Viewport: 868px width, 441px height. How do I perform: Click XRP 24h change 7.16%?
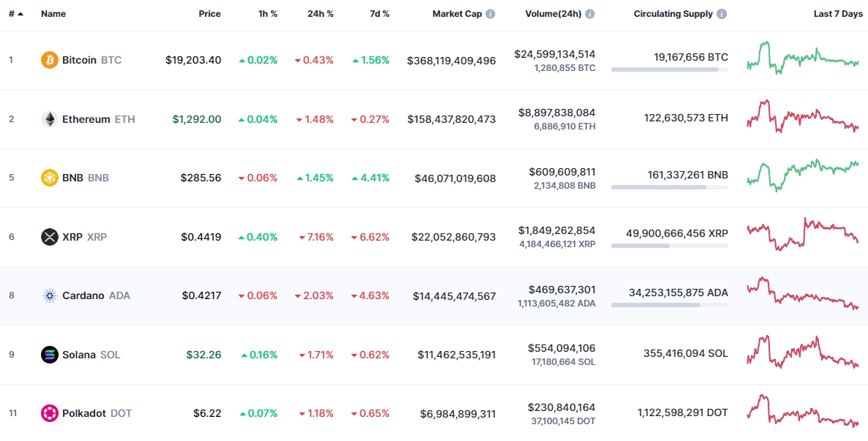coord(316,237)
